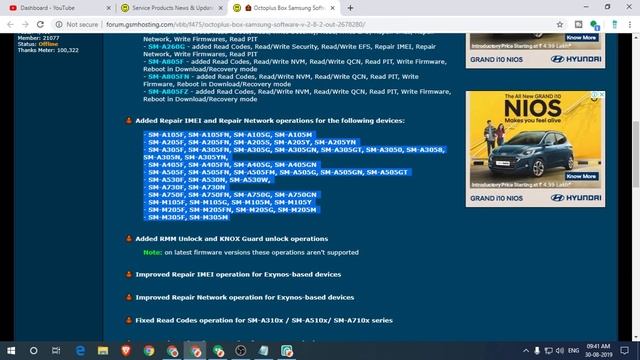Screen dimensions: 640x360
Task: Open the SM-A805FN device link
Action: [x=169, y=77]
